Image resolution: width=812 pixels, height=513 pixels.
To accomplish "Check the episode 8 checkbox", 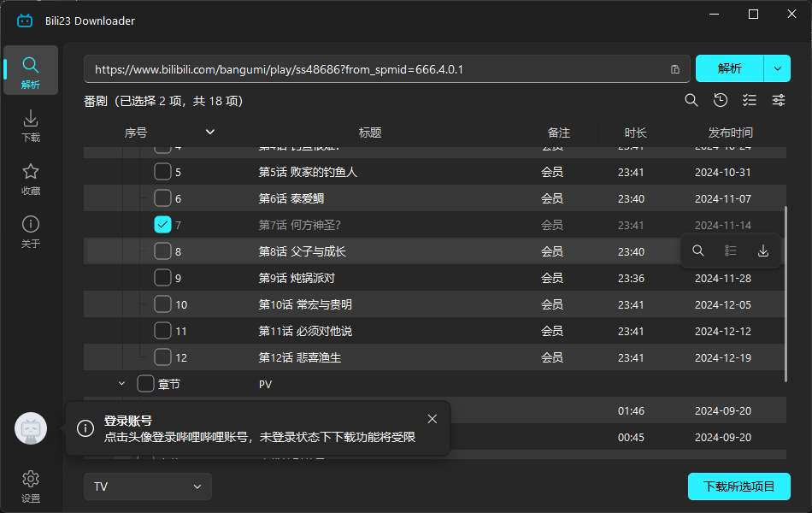I will [162, 251].
